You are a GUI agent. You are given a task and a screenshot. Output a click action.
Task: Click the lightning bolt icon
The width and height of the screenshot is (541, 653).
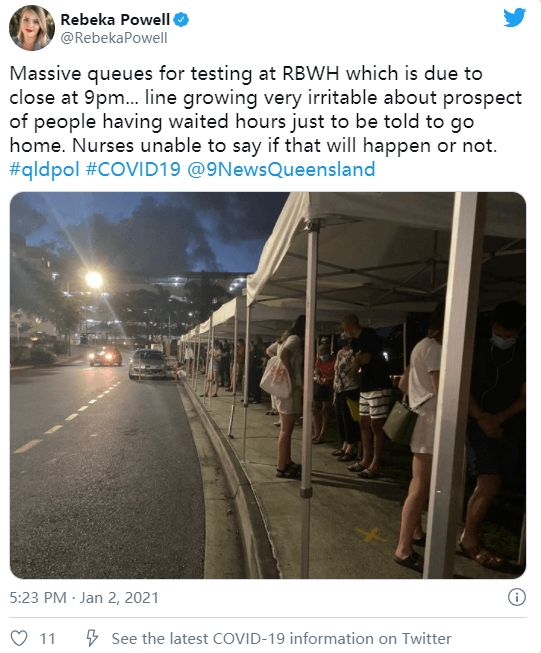tap(92, 638)
